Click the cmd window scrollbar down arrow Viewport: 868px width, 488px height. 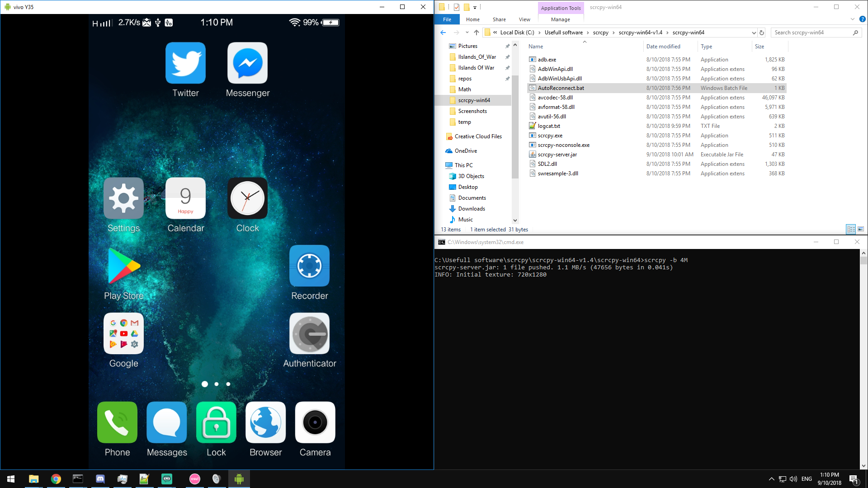click(863, 466)
